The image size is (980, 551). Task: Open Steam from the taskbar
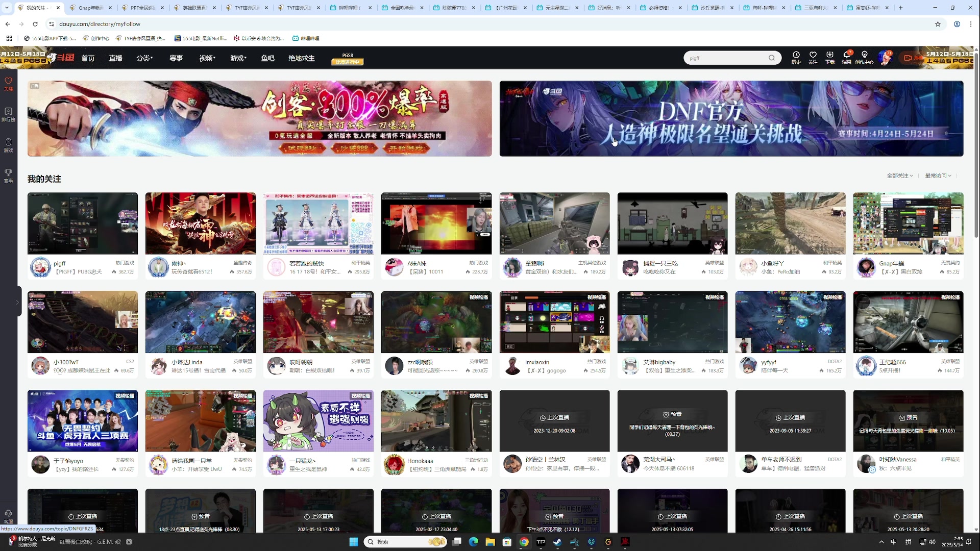click(x=557, y=542)
